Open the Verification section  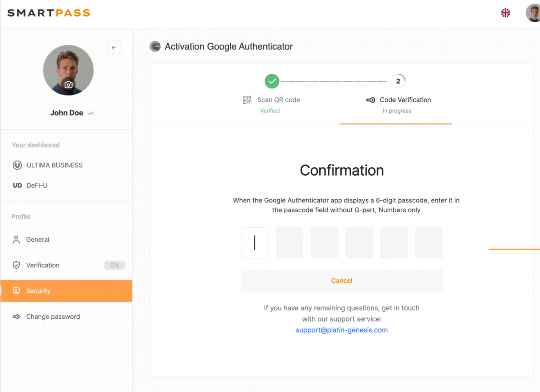pos(42,265)
